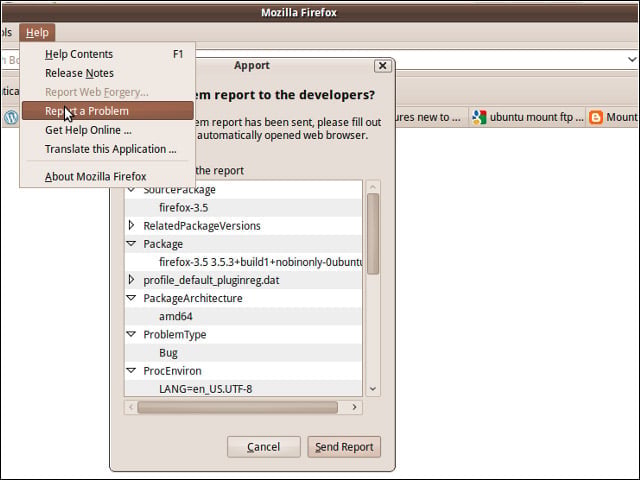Screen dimensions: 640x480
Task: Click the horizontal scroll right arrow
Action: tap(354, 407)
